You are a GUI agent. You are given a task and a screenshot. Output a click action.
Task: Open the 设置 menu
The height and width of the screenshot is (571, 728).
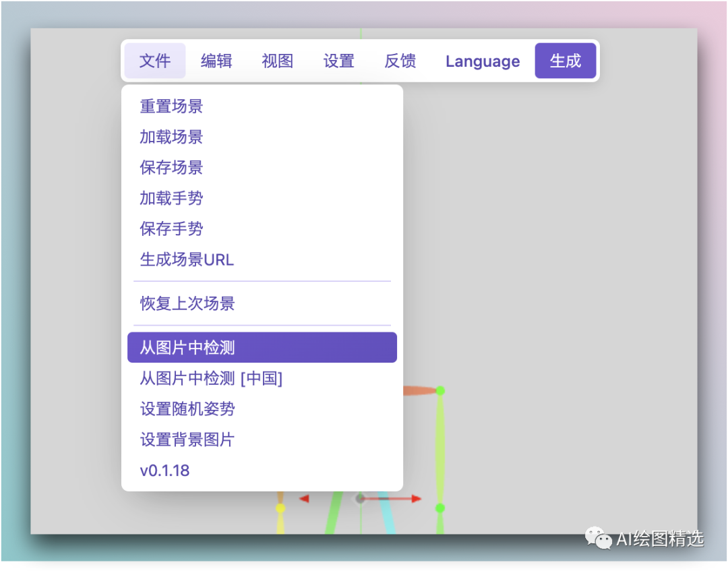[338, 61]
